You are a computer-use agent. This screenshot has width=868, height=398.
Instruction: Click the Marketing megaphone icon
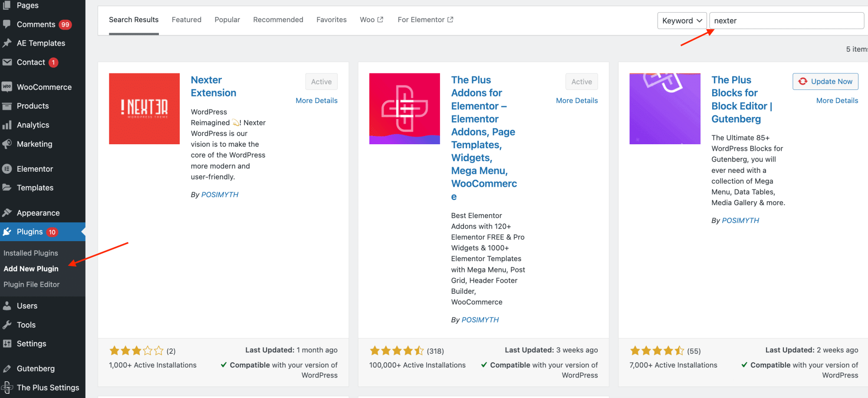point(7,144)
